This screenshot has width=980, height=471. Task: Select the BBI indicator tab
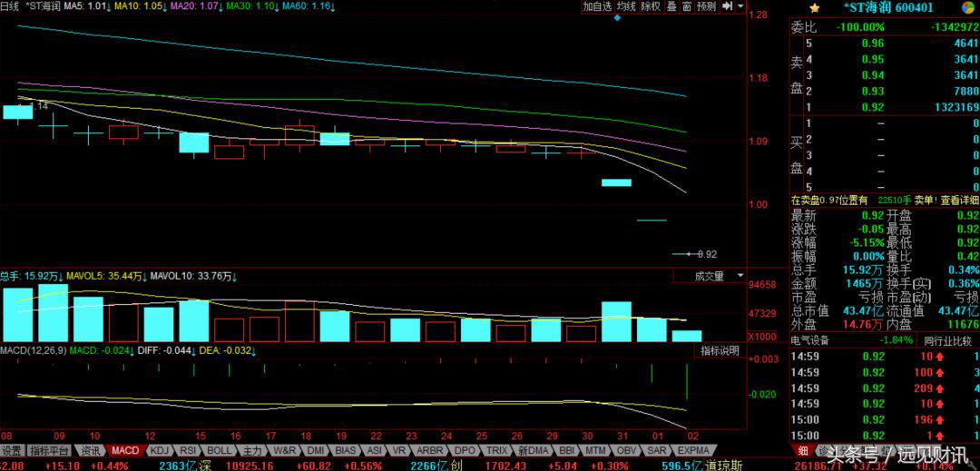pos(567,450)
